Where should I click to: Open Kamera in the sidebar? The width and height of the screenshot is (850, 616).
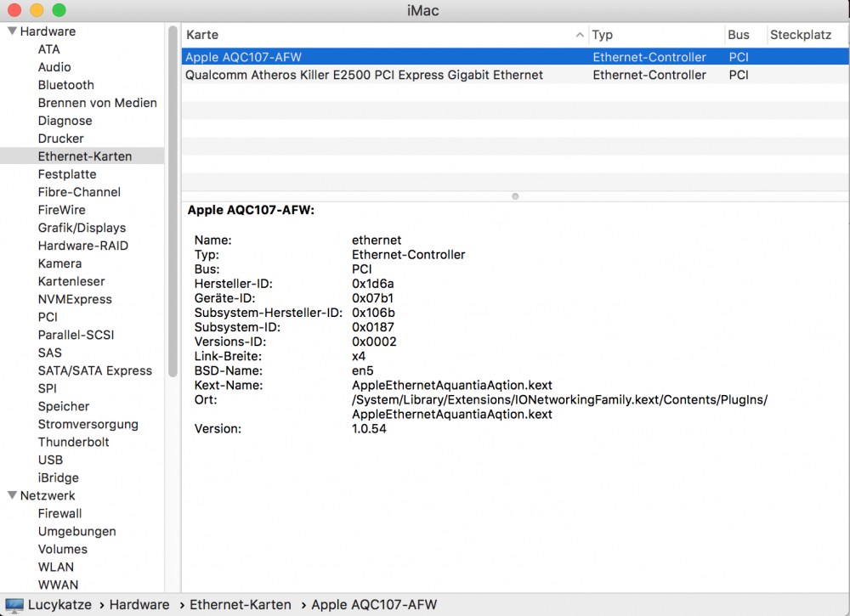coord(59,264)
